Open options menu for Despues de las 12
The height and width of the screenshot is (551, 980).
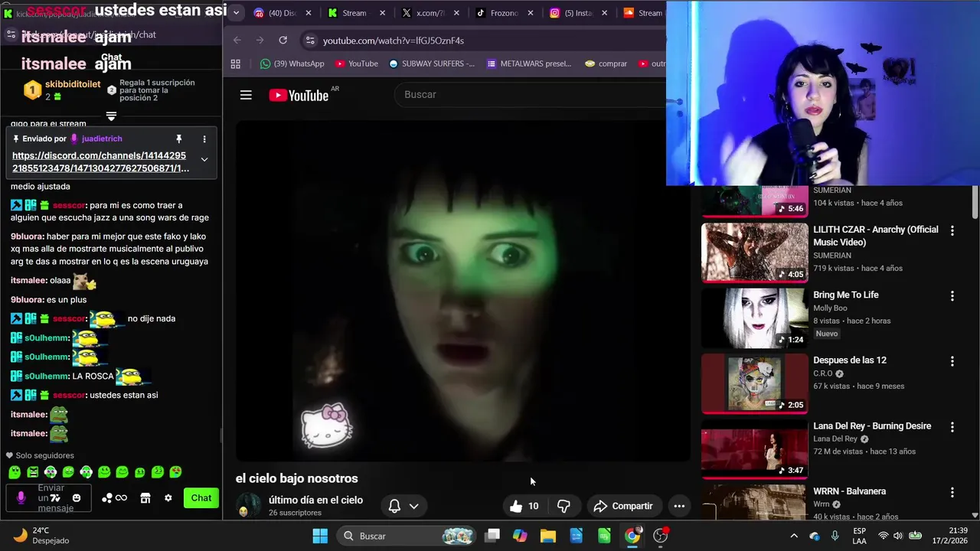click(952, 361)
